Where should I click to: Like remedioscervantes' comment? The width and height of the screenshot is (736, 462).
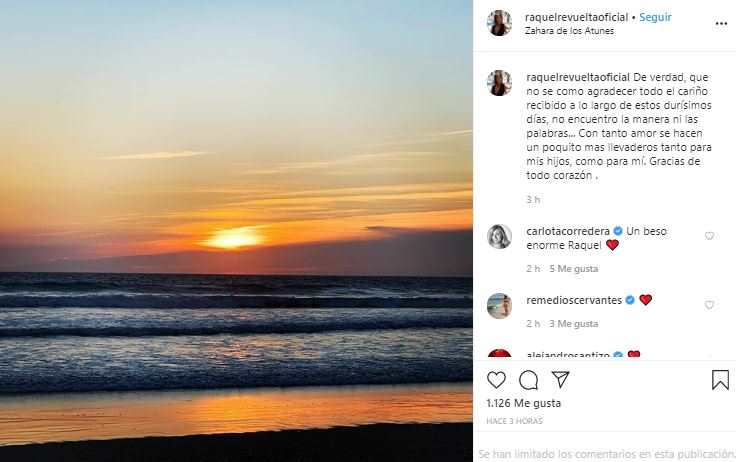pyautogui.click(x=710, y=304)
